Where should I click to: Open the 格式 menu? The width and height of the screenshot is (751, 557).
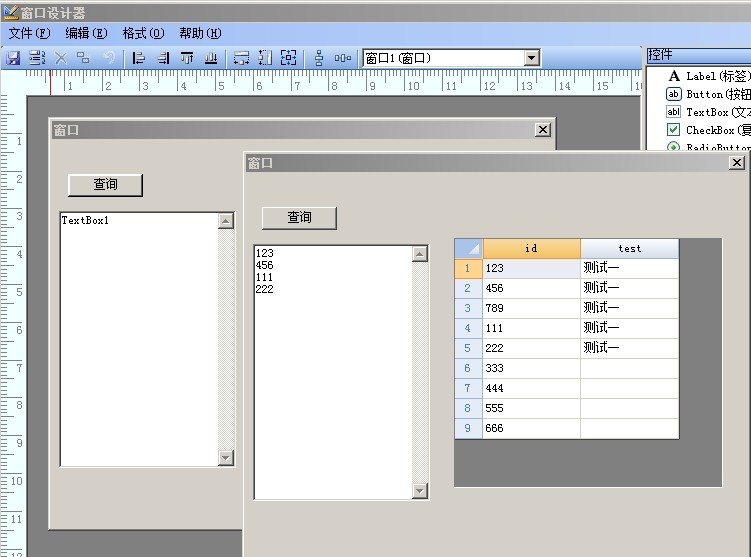(x=143, y=33)
